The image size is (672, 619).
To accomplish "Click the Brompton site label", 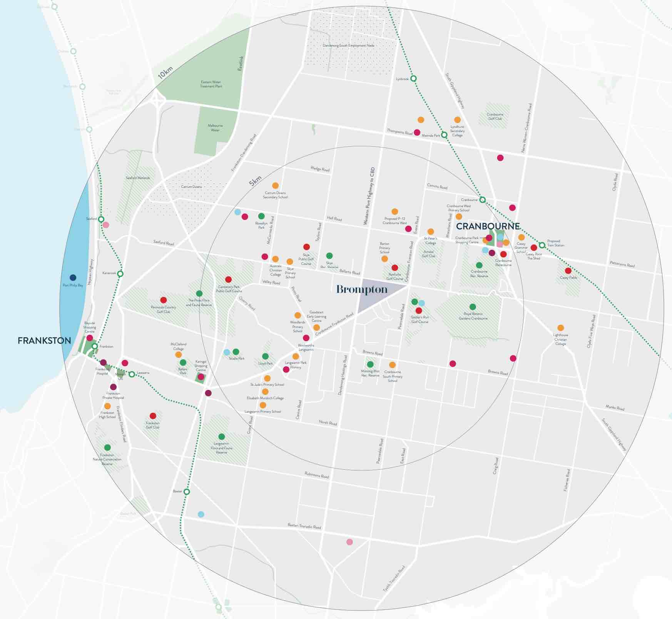I will pyautogui.click(x=362, y=289).
